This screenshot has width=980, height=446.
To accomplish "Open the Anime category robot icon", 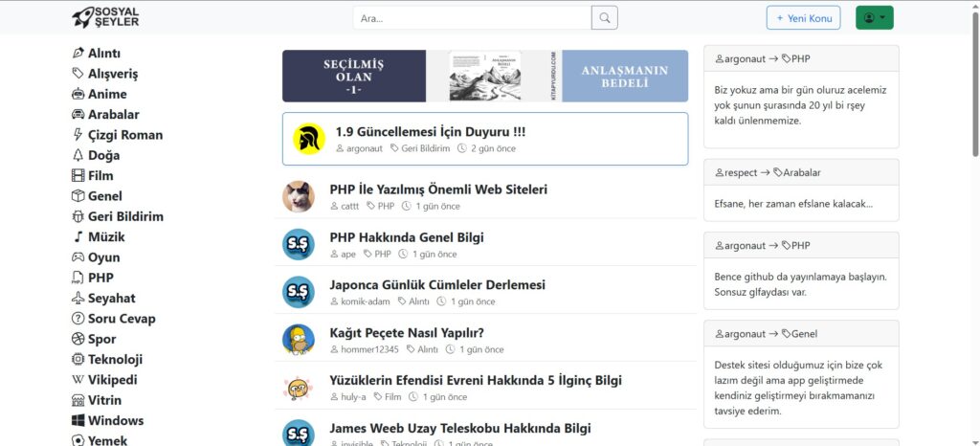I will [78, 95].
